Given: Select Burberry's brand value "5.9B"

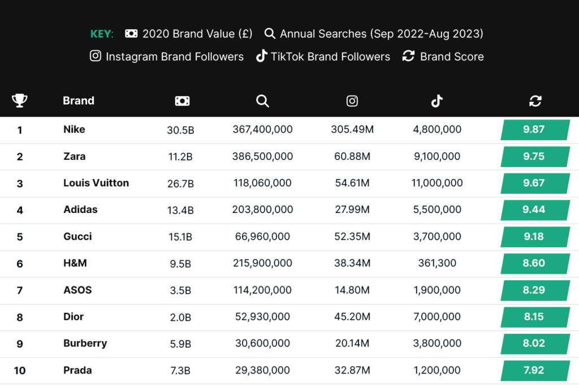Looking at the screenshot, I should [x=180, y=344].
